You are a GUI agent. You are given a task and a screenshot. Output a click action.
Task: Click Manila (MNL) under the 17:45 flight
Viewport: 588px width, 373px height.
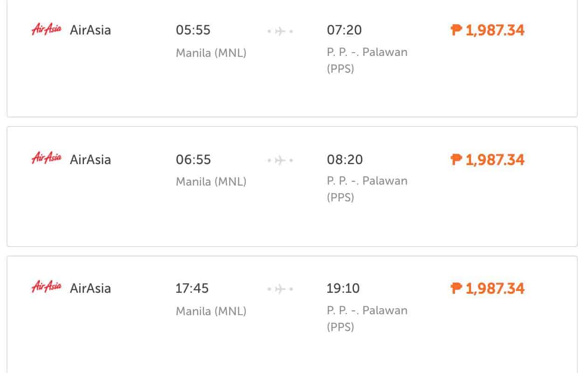tap(211, 311)
